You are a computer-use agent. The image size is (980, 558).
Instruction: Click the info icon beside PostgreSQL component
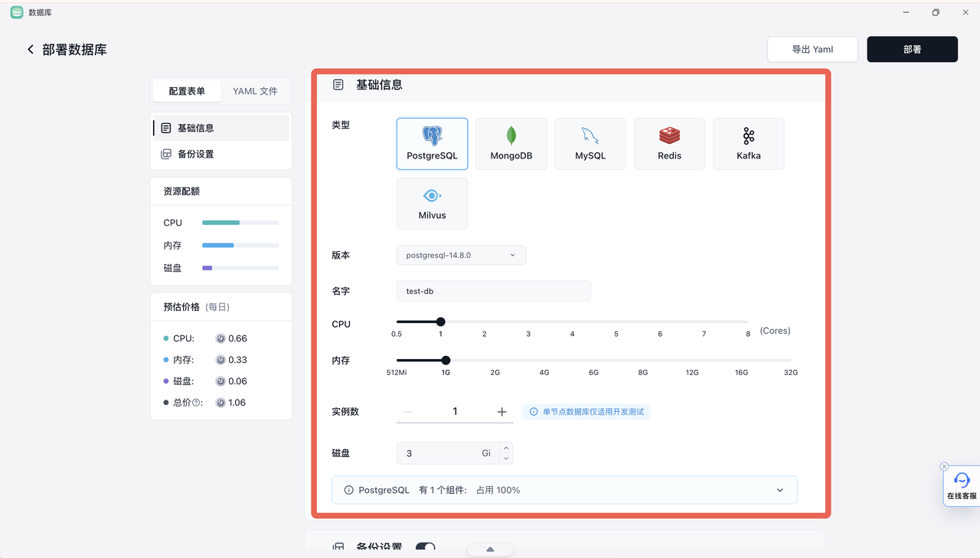[x=348, y=490]
